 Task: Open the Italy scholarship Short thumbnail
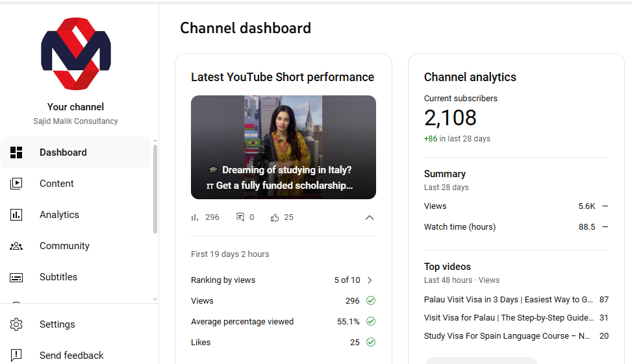click(x=283, y=147)
